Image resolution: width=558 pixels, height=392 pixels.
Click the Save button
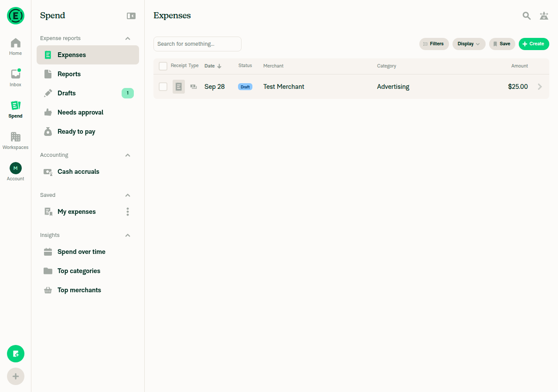pos(502,44)
